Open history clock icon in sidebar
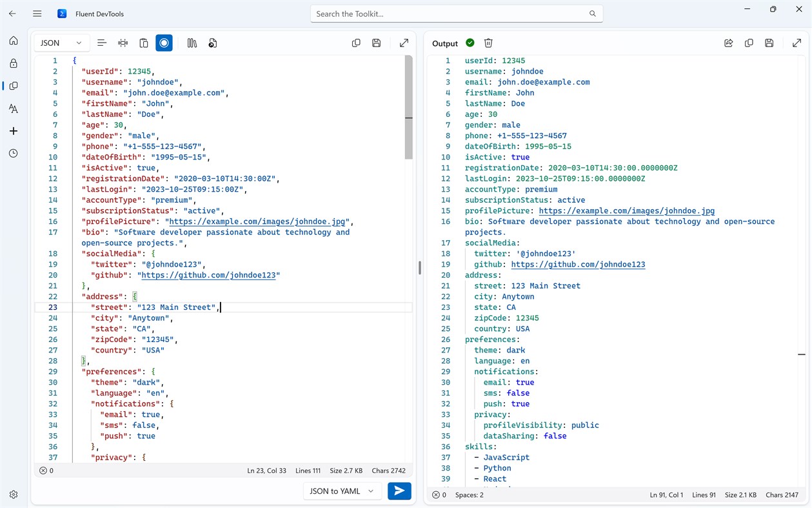 (x=14, y=154)
